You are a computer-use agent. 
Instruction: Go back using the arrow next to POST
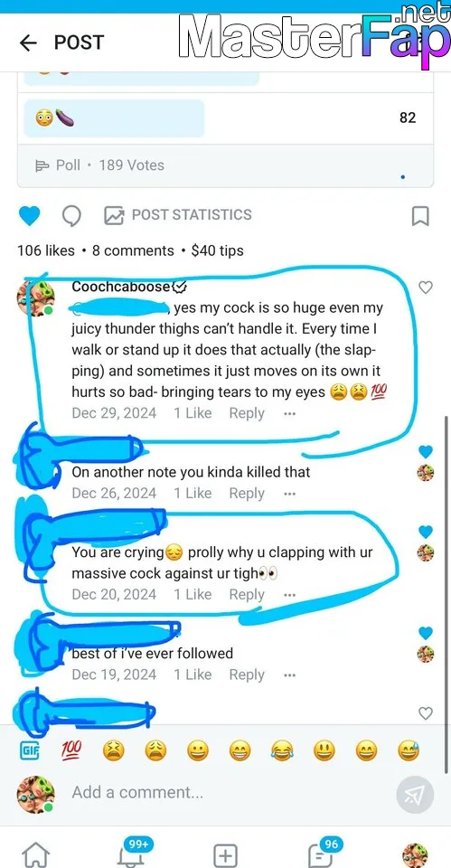[28, 42]
